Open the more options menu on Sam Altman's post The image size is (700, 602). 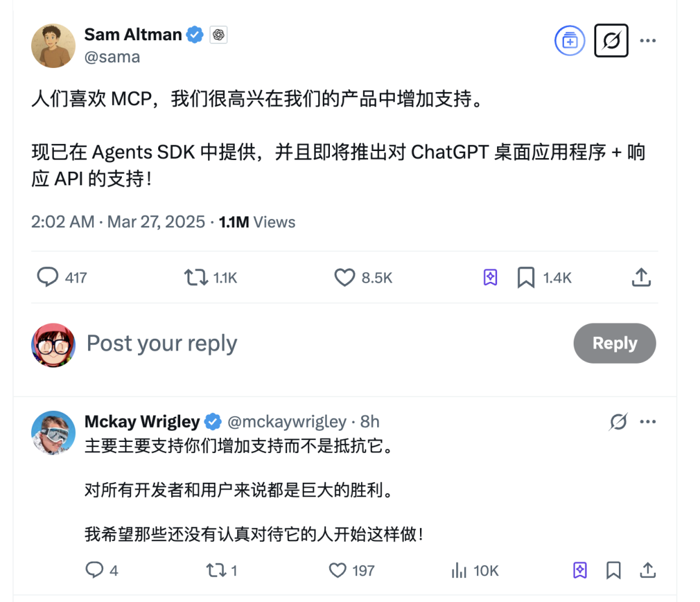[648, 40]
